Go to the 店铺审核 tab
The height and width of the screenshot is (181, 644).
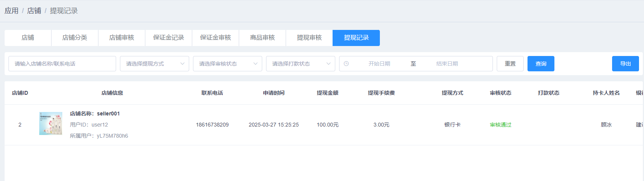pos(121,38)
